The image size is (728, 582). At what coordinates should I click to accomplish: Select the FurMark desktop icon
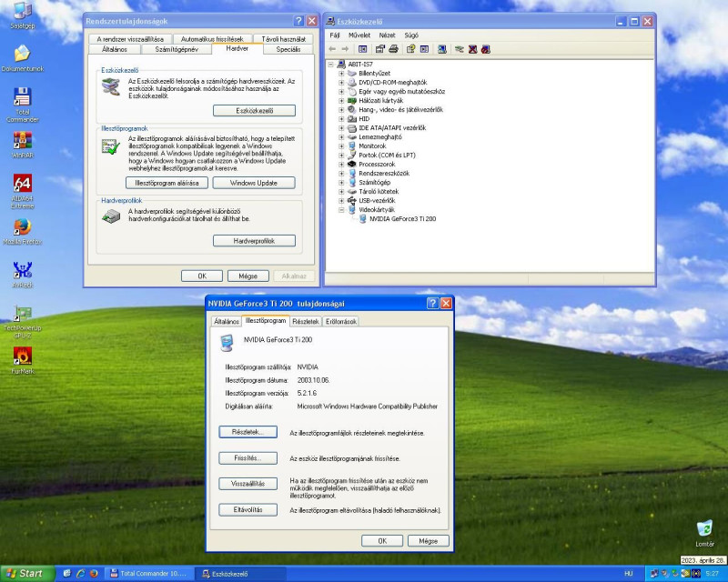22,360
